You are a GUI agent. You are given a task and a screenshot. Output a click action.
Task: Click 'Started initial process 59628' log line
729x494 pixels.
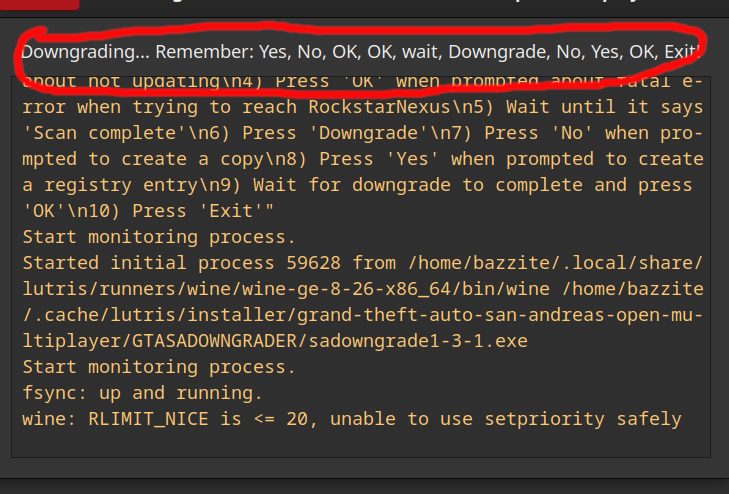(363, 263)
